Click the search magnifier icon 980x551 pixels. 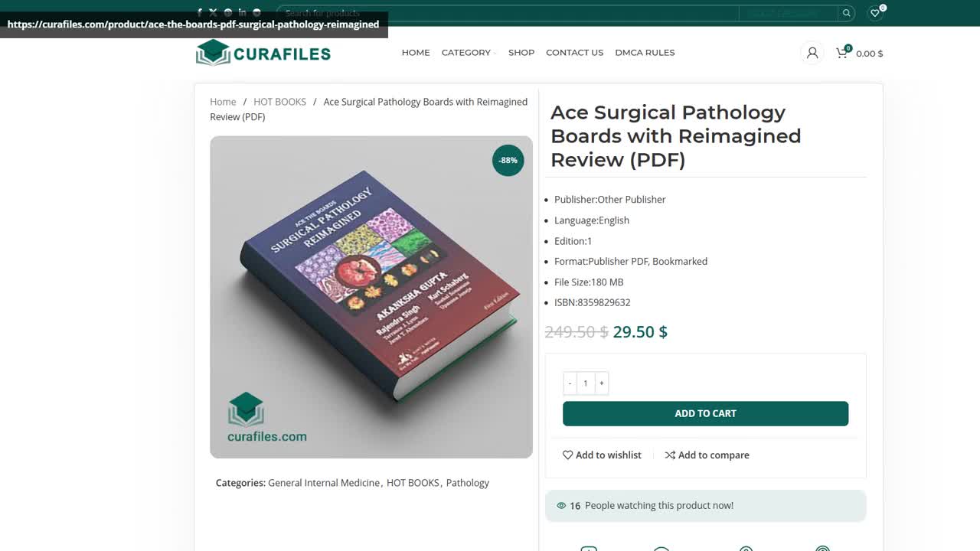click(846, 13)
